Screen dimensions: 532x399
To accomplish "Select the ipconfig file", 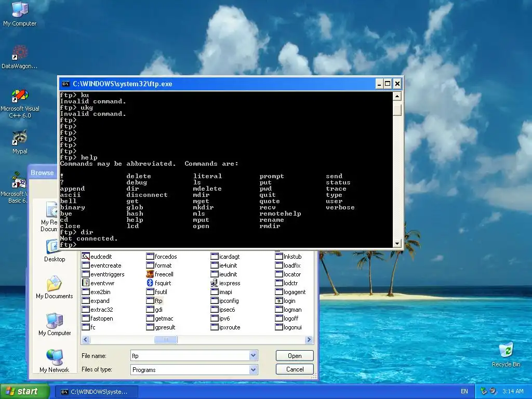I will [x=224, y=301].
